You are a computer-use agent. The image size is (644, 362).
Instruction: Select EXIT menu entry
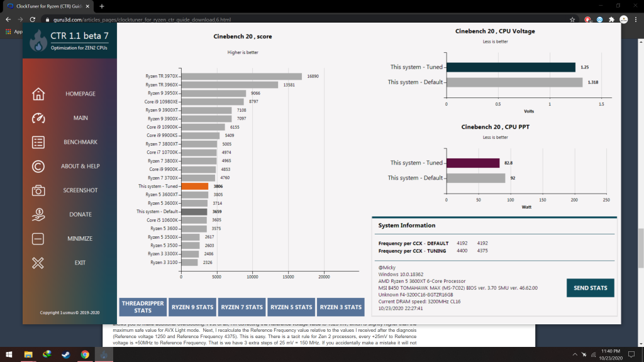[x=80, y=263]
